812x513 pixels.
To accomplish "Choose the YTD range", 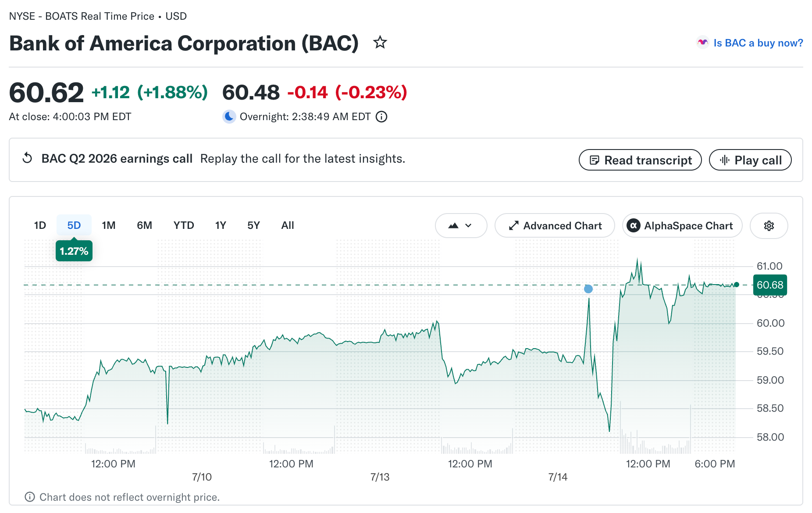I will tap(184, 225).
